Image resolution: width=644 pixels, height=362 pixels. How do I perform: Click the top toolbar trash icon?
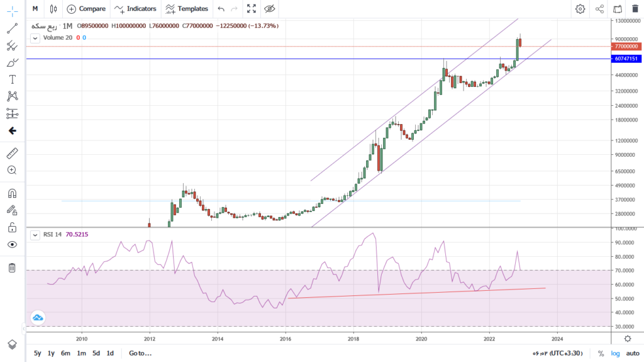(635, 9)
